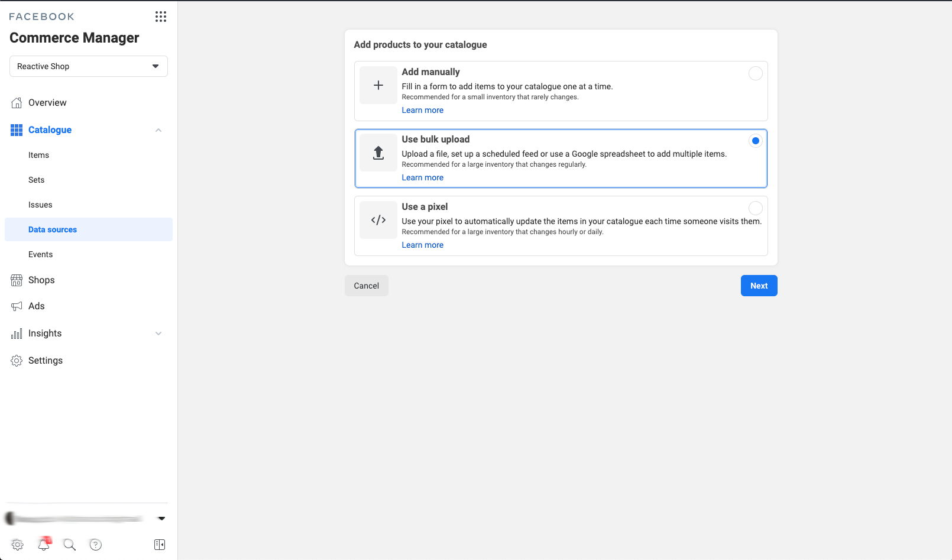
Task: Click the plus icon for Add manually
Action: [378, 85]
